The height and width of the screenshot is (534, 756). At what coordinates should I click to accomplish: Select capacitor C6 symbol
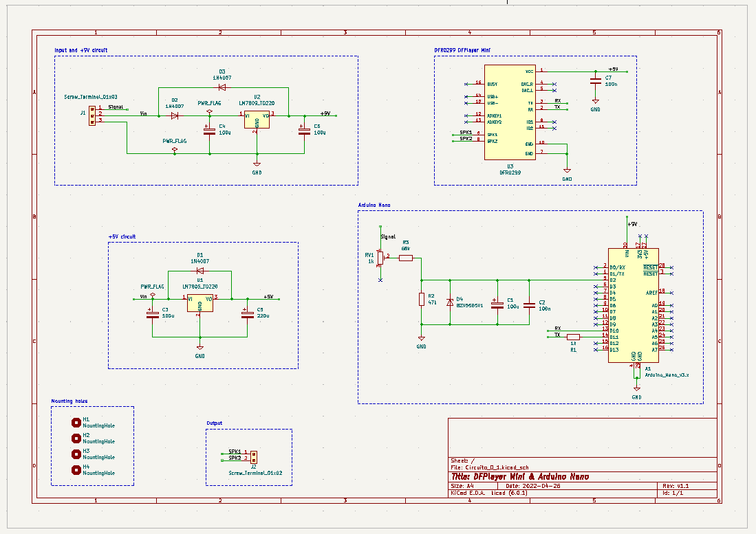304,131
